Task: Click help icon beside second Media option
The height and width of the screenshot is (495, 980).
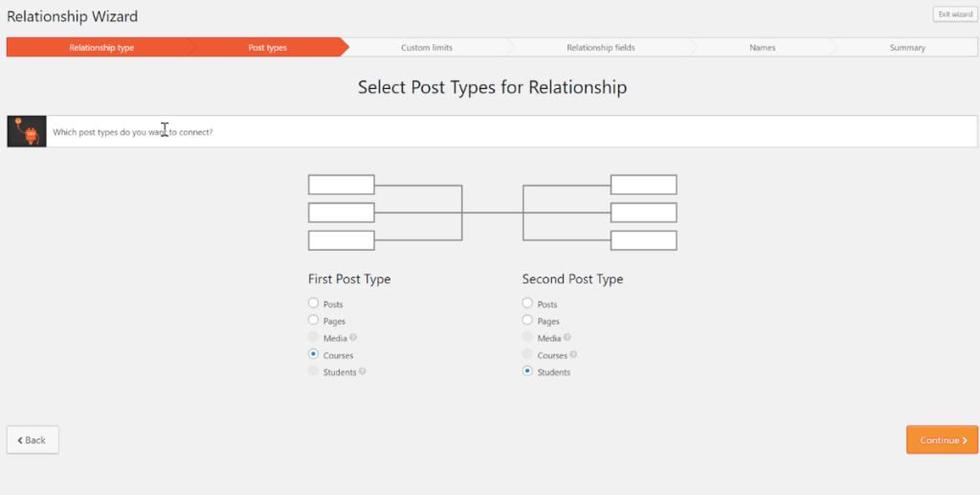Action: click(x=568, y=338)
